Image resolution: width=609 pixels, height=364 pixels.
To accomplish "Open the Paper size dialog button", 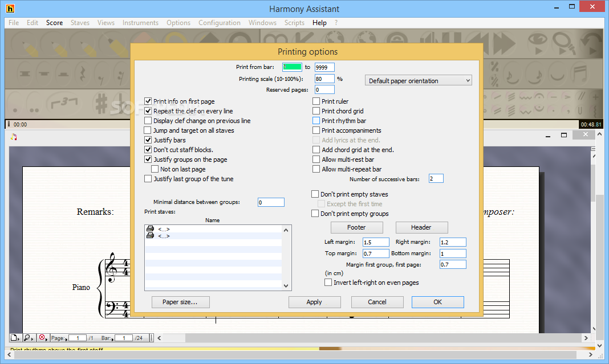I will (181, 302).
